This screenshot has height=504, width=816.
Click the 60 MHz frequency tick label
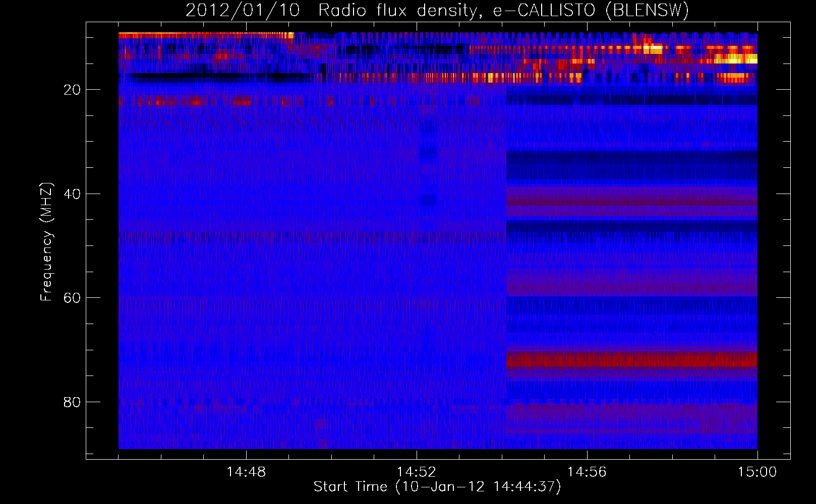click(x=72, y=298)
